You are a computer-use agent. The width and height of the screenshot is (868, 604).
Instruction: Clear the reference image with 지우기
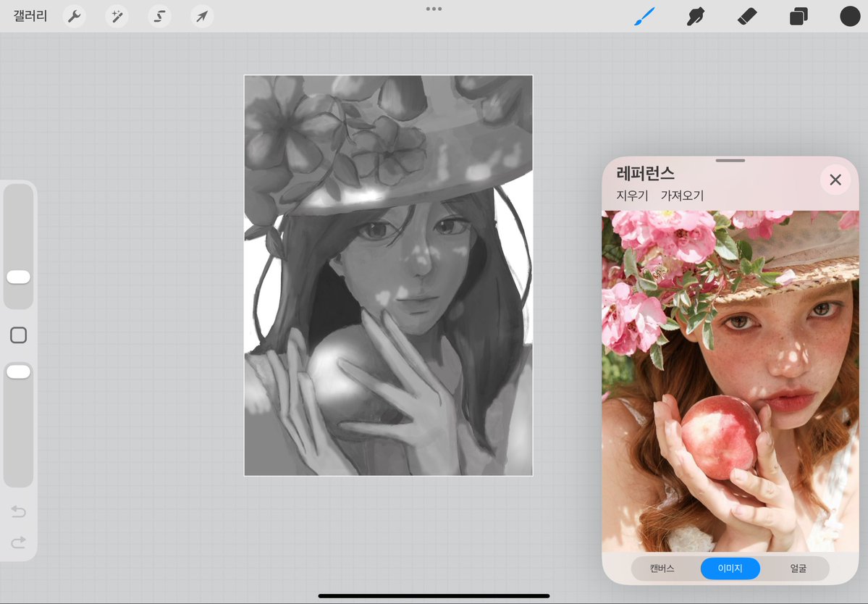pyautogui.click(x=632, y=196)
